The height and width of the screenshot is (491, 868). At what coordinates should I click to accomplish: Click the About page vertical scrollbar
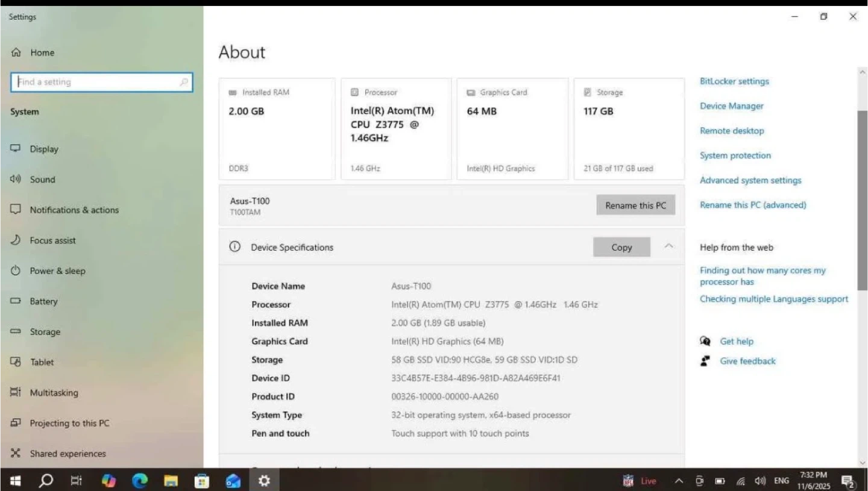pyautogui.click(x=862, y=199)
